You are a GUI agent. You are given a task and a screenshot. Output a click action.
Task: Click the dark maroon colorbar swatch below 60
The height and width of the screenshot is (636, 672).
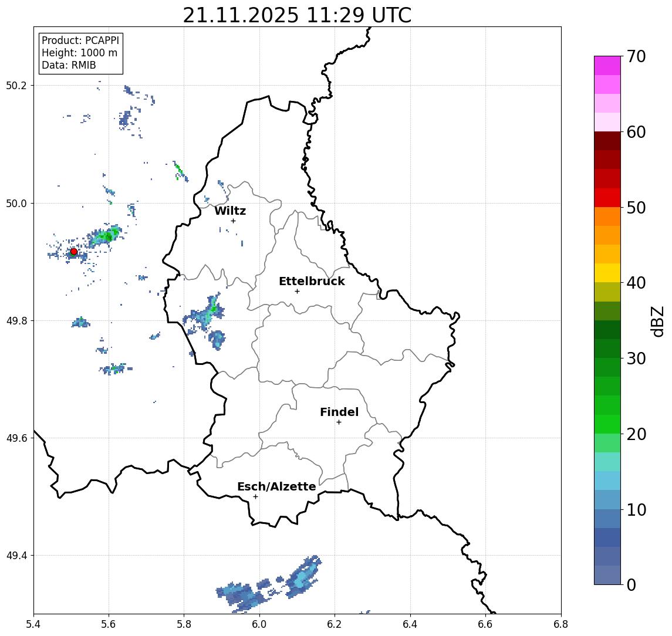point(607,141)
